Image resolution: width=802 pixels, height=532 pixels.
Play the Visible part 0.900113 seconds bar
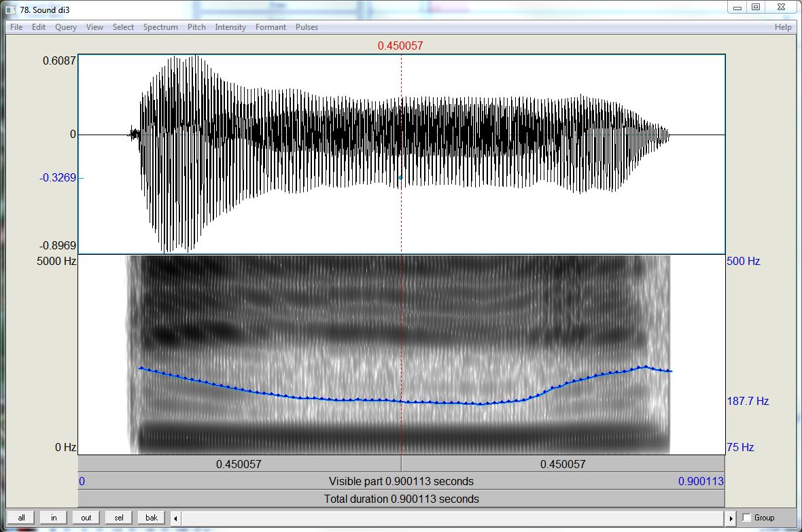[402, 481]
